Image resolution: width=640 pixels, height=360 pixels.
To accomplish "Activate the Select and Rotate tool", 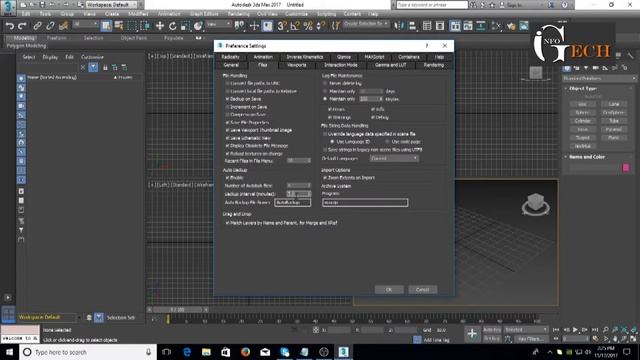I will (173, 26).
